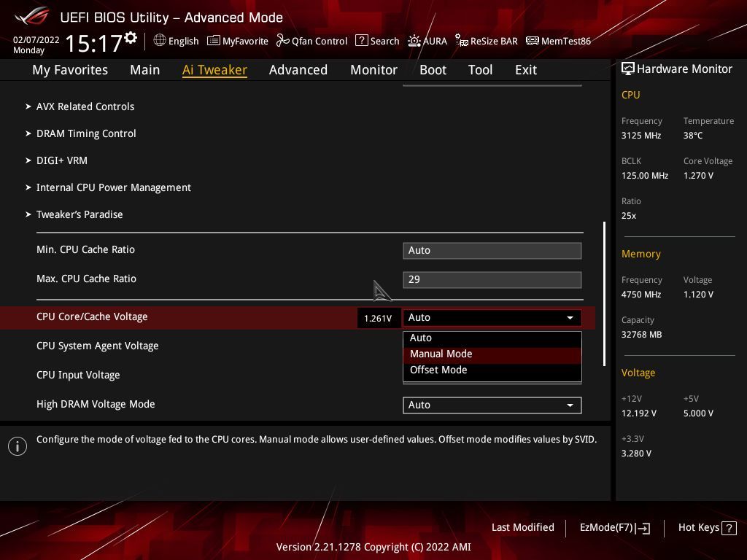The image size is (747, 560).
Task: Click the 15:17 clock display
Action: [x=94, y=43]
